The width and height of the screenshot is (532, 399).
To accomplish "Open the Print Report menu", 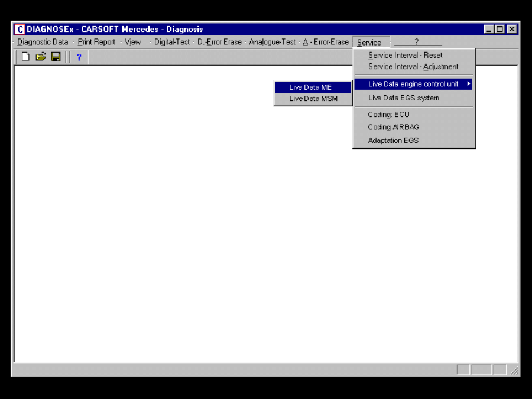I will (96, 42).
